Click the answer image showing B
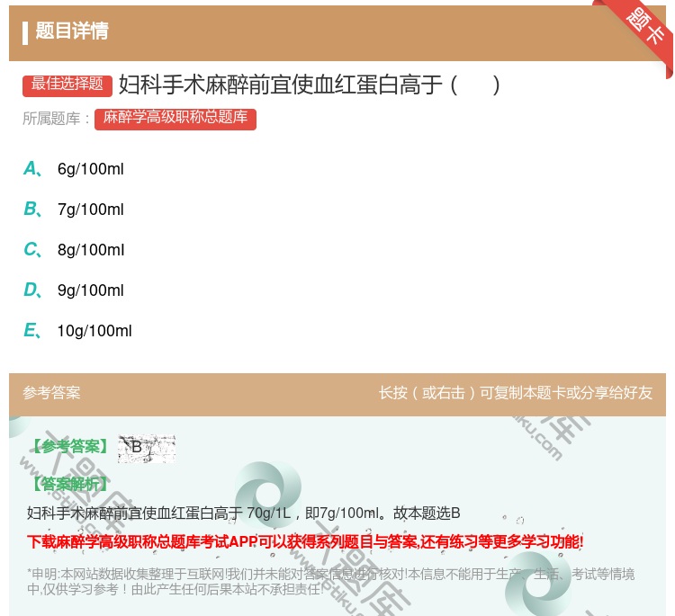The width and height of the screenshot is (675, 616). (x=147, y=449)
